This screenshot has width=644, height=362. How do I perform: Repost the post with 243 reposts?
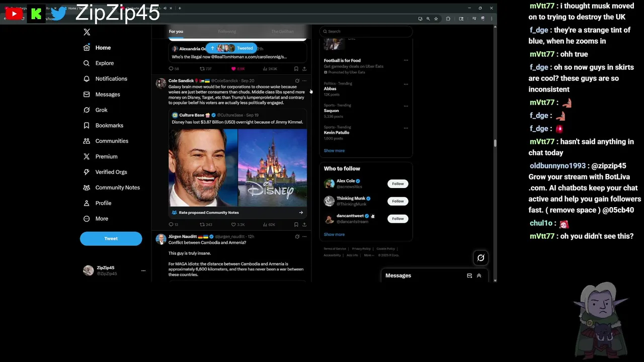coord(205,225)
